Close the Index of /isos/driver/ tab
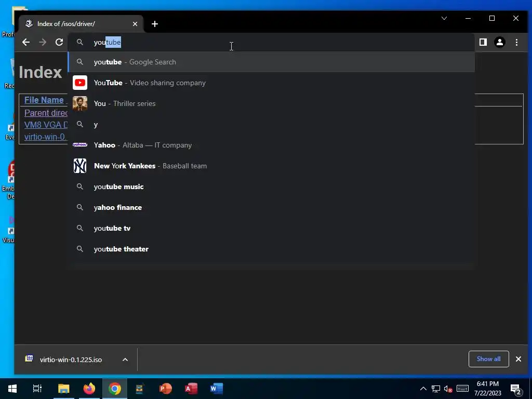Image resolution: width=532 pixels, height=399 pixels. click(135, 24)
